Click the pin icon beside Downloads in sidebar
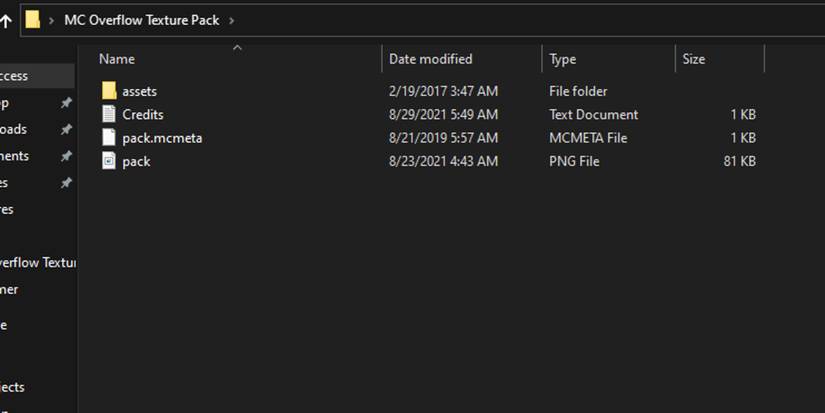The image size is (825, 413). (x=66, y=129)
